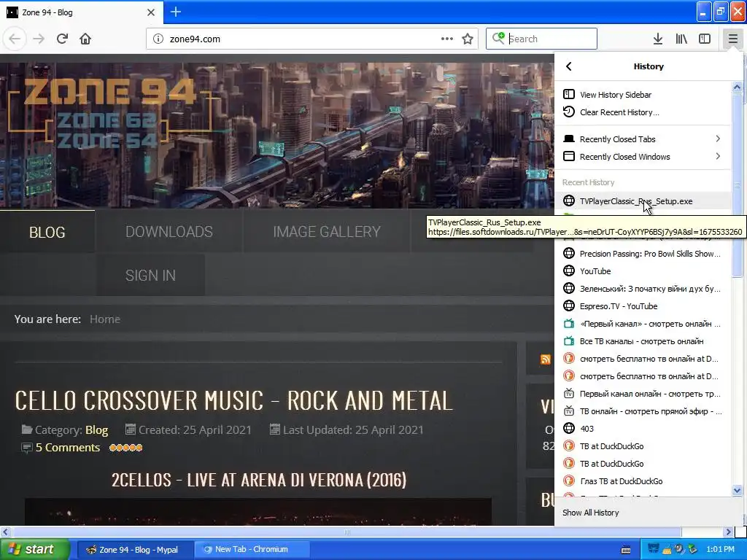This screenshot has height=560, width=747.
Task: Open the hamburger application menu
Action: (x=732, y=39)
